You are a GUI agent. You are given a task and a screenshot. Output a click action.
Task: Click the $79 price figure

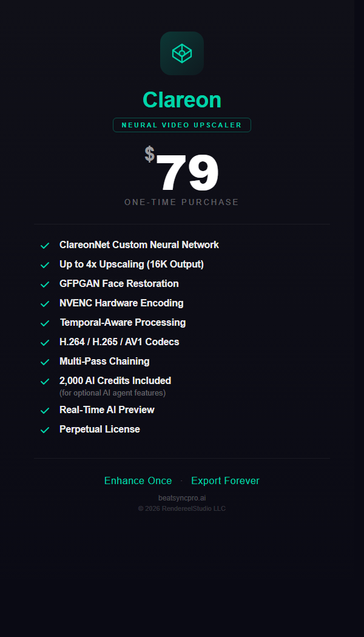(185, 172)
